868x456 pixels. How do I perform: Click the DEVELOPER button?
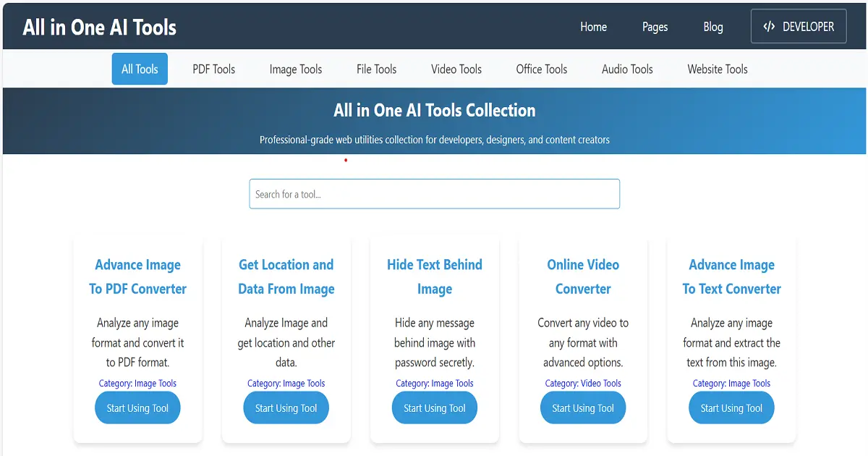[799, 26]
